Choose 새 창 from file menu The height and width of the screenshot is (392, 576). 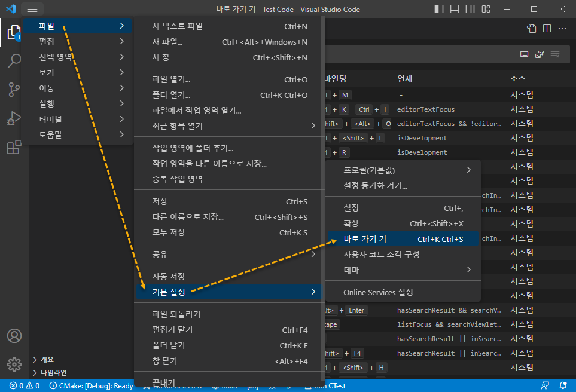click(229, 57)
